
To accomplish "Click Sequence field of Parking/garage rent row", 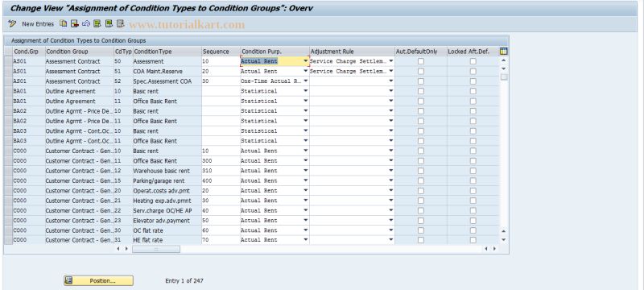I will tap(221, 180).
